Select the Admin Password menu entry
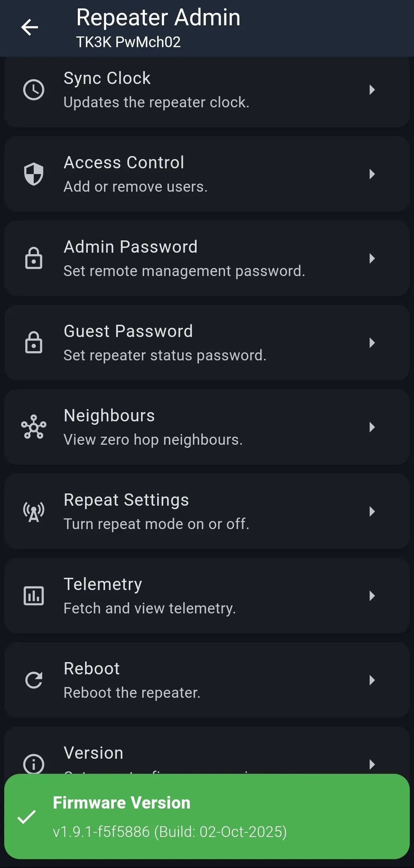Image resolution: width=414 pixels, height=868 pixels. [x=207, y=258]
